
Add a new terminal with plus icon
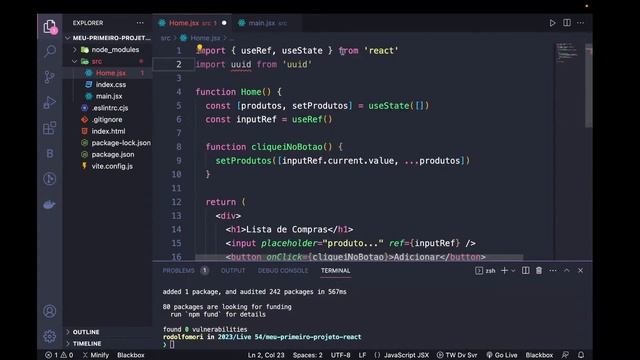point(504,271)
